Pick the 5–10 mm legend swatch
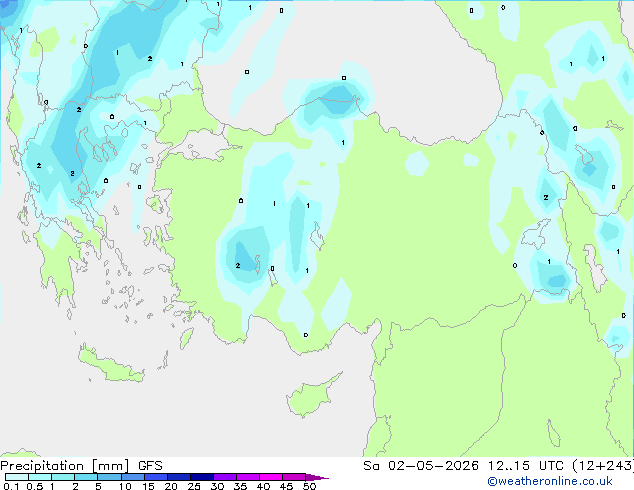This screenshot has height=490, width=634. tap(109, 477)
